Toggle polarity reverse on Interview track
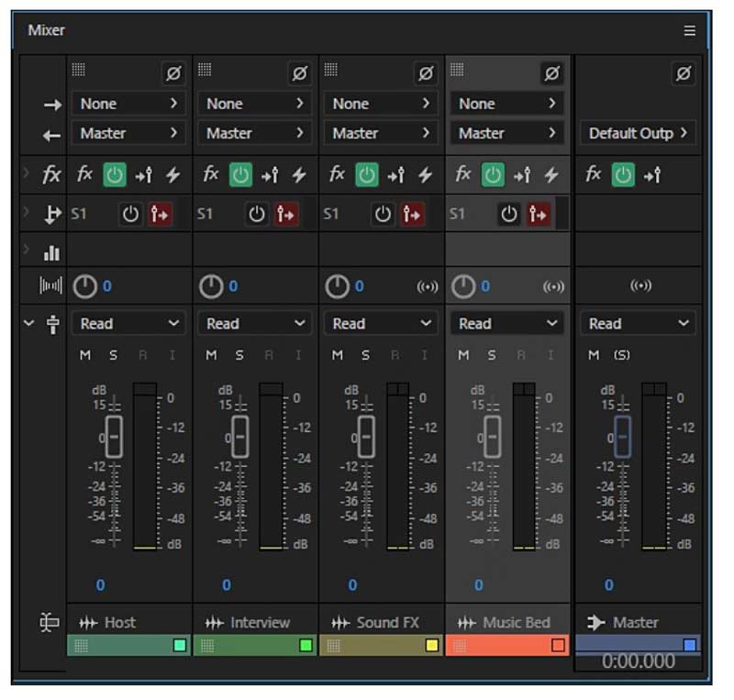Image resolution: width=734 pixels, height=700 pixels. 300,73
